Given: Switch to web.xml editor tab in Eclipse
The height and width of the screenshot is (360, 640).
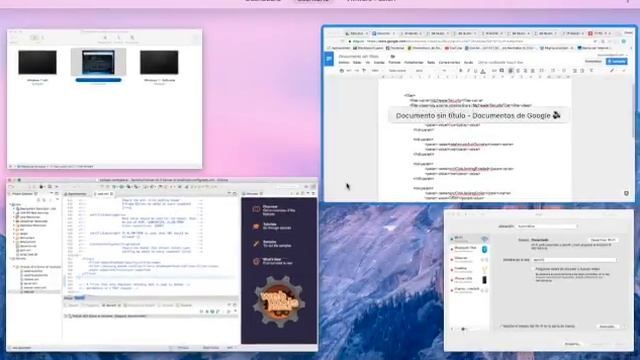Looking at the screenshot, I should coord(103,194).
